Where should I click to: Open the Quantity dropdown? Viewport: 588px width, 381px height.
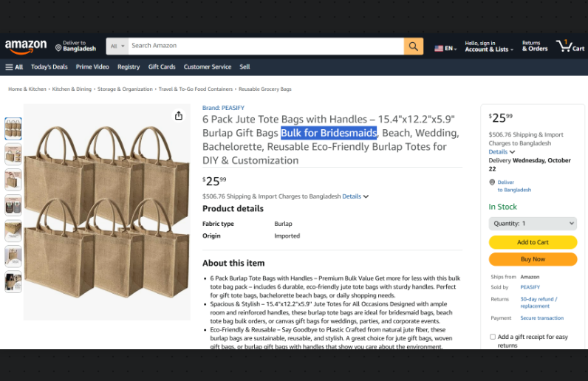pos(533,224)
